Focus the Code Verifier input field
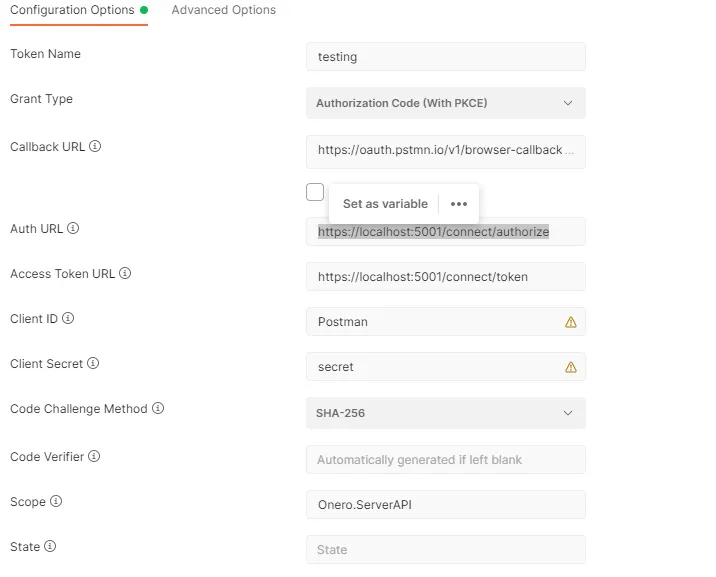This screenshot has height=577, width=716. (x=445, y=460)
